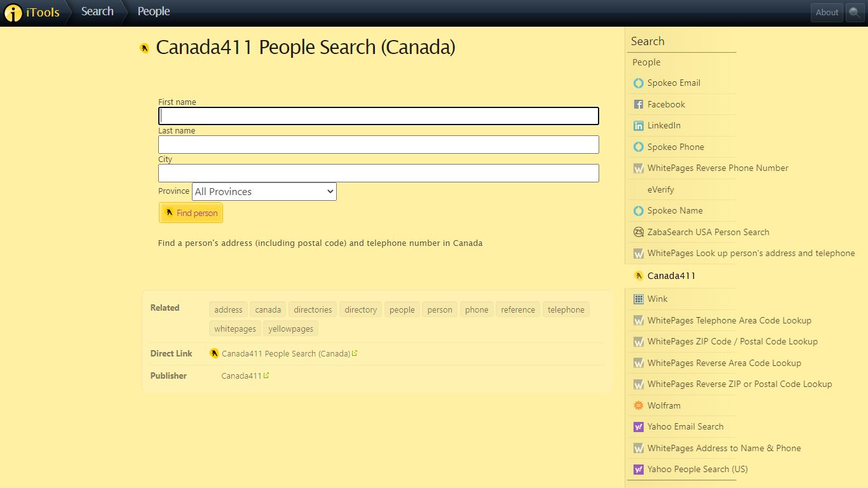Click the Canada411 icon in the sidebar
868x488 pixels.
639,276
